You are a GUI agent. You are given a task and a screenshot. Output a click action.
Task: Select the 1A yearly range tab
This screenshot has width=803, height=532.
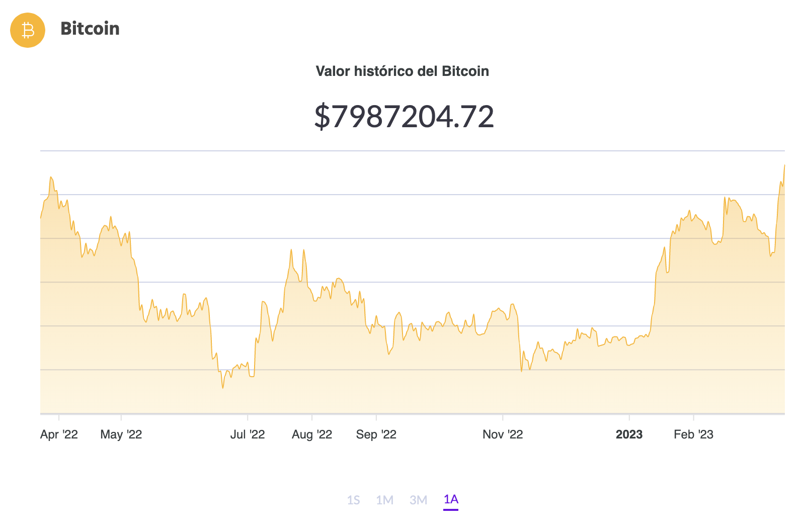[451, 499]
